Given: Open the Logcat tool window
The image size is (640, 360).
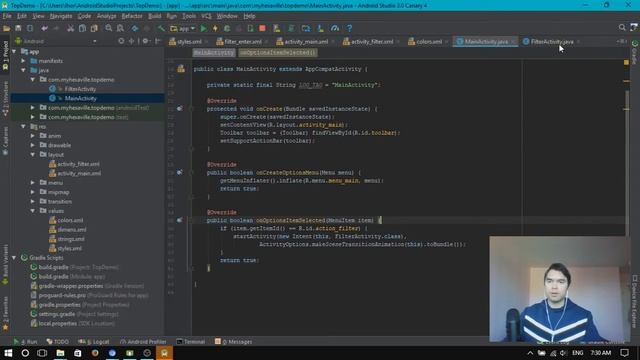Looking at the screenshot, I should 93,342.
